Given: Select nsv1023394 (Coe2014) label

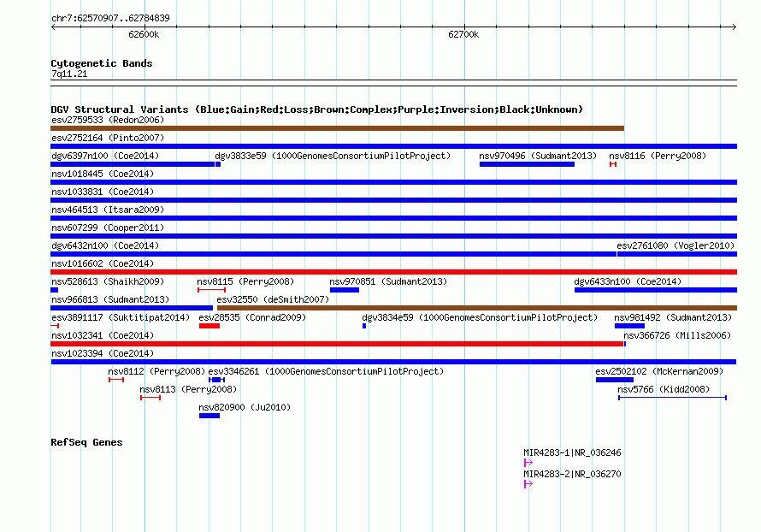Looking at the screenshot, I should click(103, 353).
